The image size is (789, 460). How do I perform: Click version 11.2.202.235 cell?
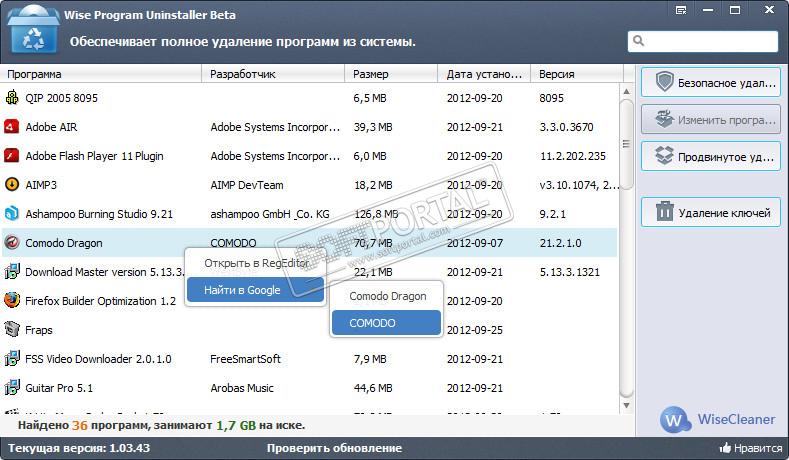coord(573,156)
